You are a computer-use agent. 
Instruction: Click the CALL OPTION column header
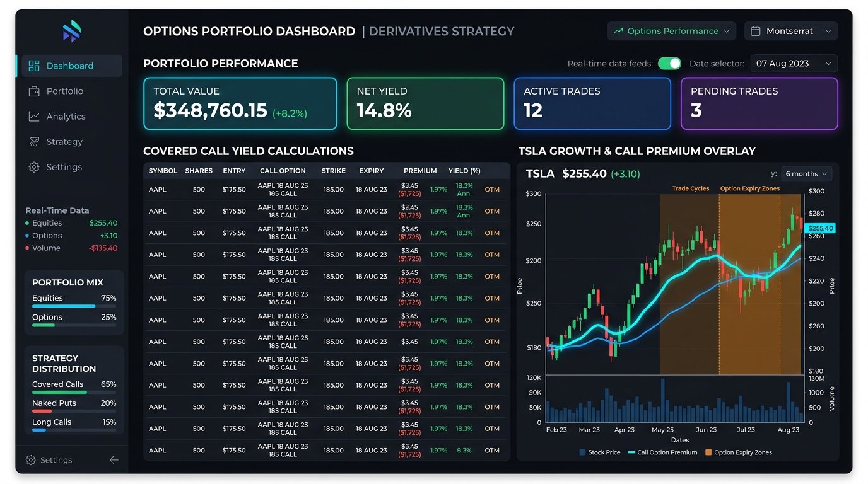tap(283, 171)
